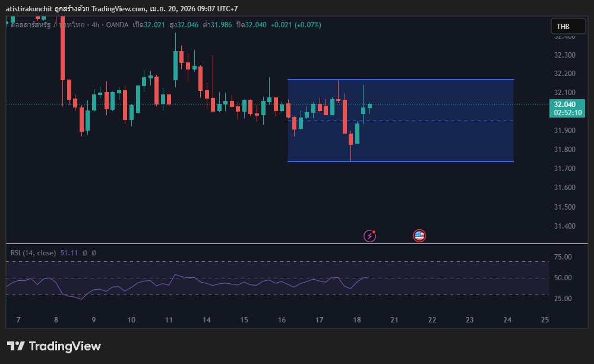Click 32.300 on the price scale

(564, 55)
